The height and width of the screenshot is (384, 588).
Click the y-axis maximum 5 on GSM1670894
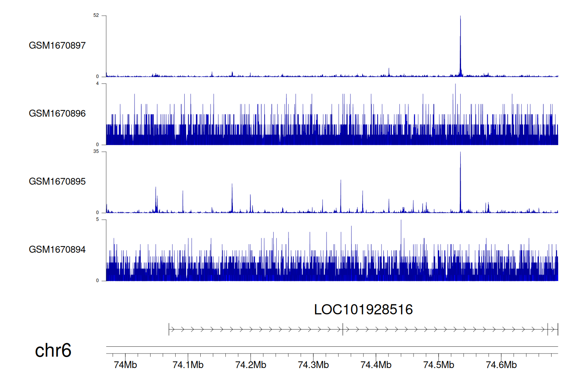[98, 220]
